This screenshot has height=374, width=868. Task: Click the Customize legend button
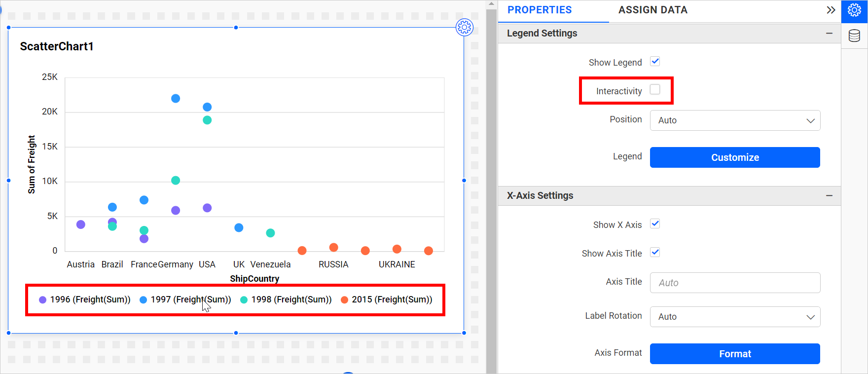point(735,157)
